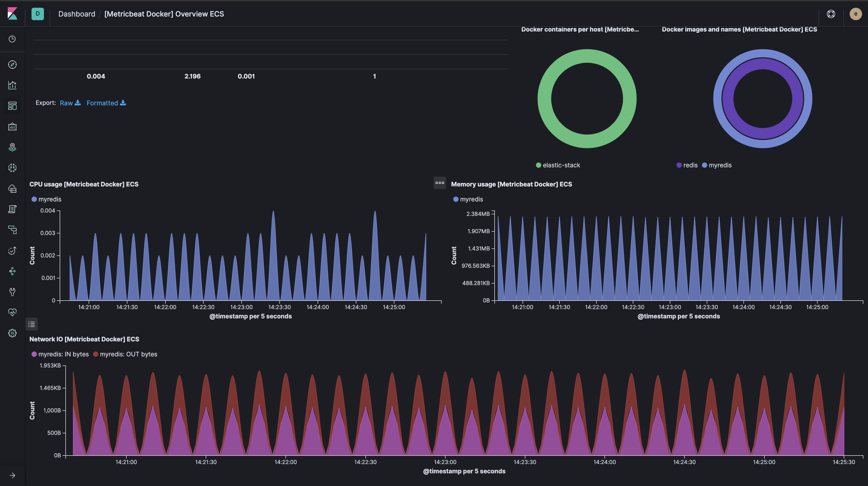Click the Dashboard breadcrumb

tap(76, 14)
